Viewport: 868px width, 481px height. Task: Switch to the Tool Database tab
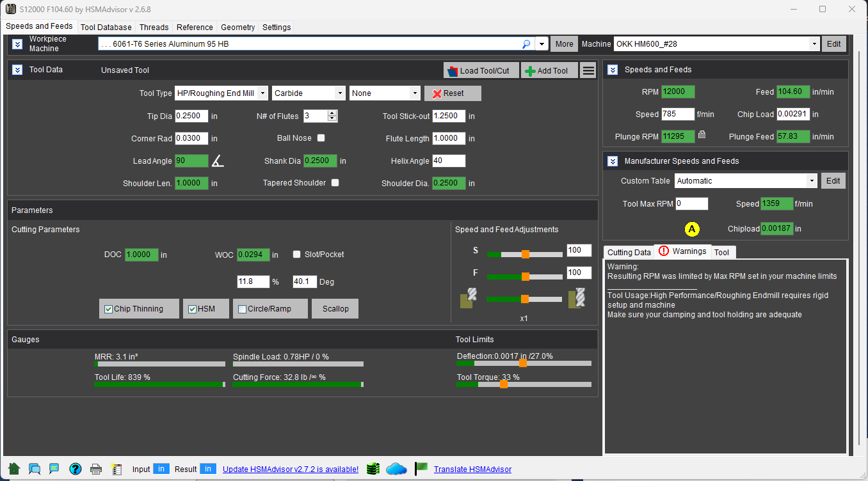coord(106,27)
